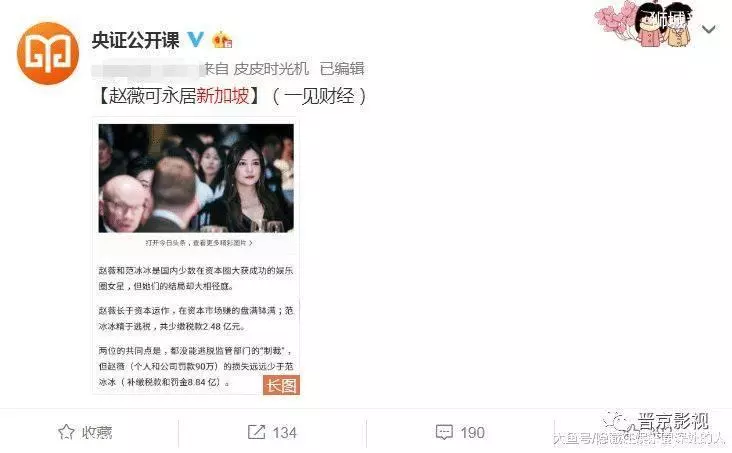Screen dimensions: 732x453
Task: Open the 央证公开课 username link
Action: [x=135, y=40]
